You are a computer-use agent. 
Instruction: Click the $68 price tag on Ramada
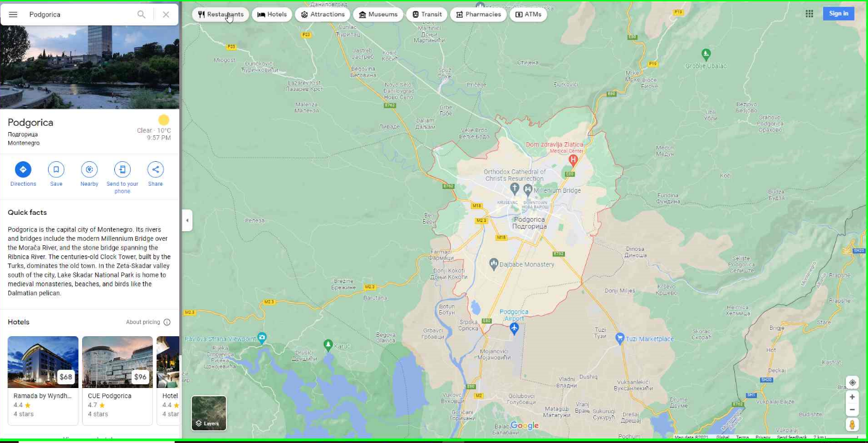(x=66, y=377)
